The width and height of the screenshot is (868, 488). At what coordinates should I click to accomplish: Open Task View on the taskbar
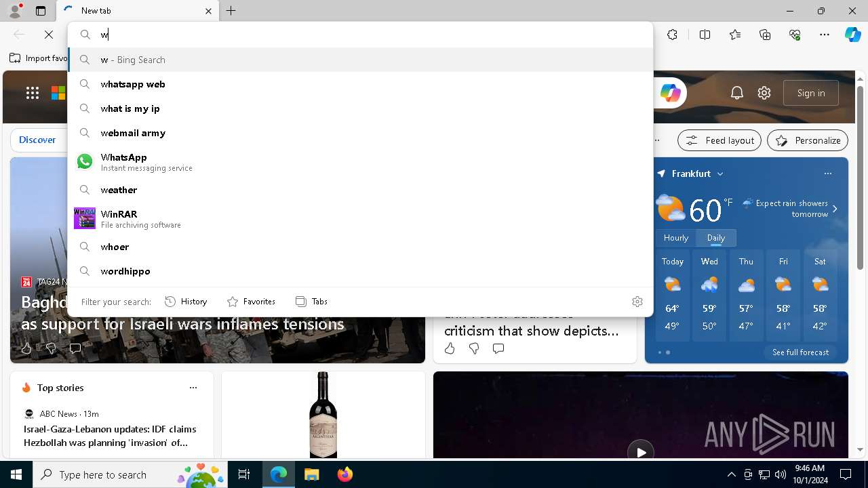coord(244,474)
